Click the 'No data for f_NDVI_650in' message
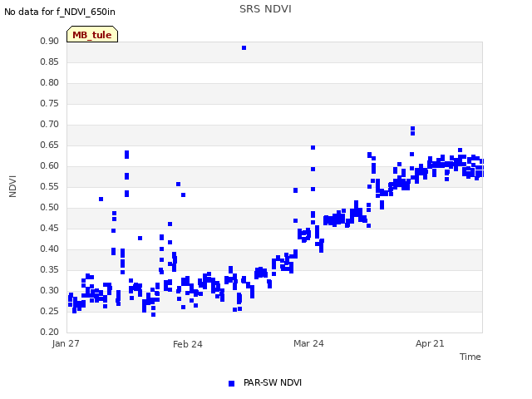Screen dimensions: 532x399 click(60, 12)
